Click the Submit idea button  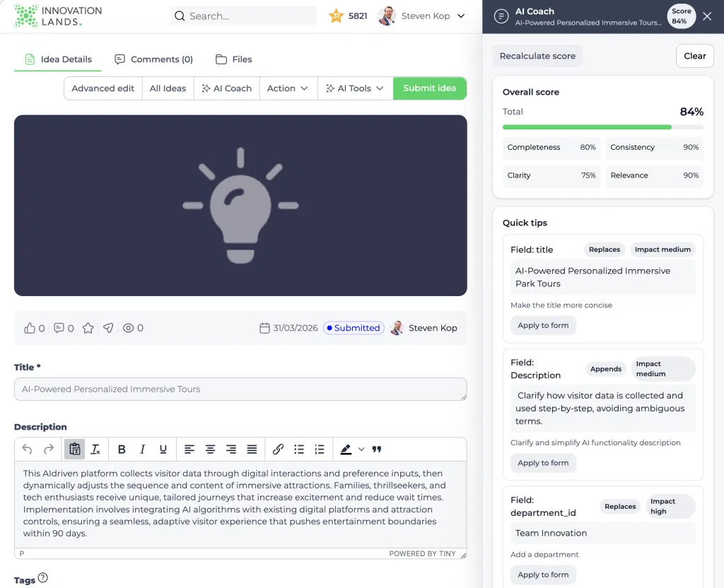click(429, 88)
